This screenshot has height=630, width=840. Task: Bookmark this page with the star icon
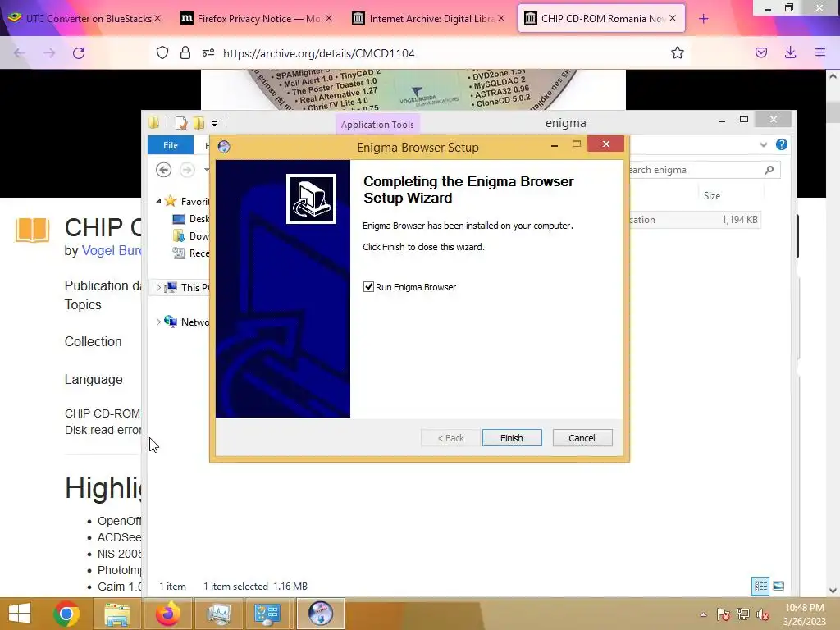(677, 52)
